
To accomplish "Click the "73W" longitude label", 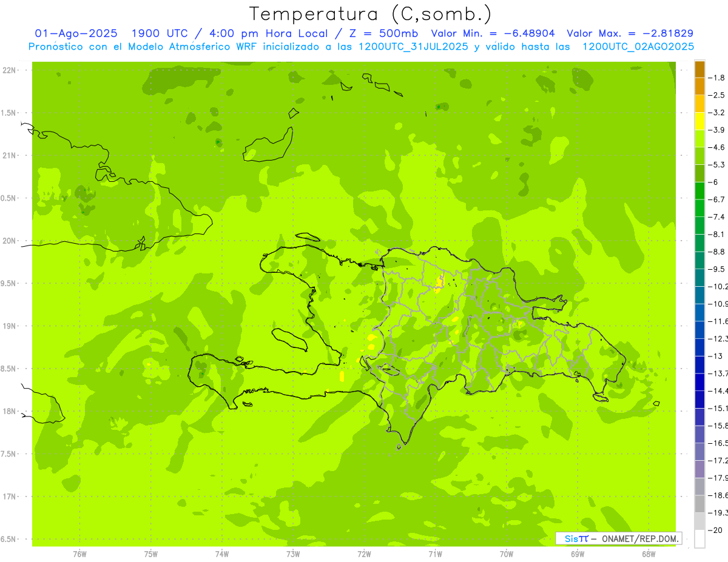I will pos(293,554).
